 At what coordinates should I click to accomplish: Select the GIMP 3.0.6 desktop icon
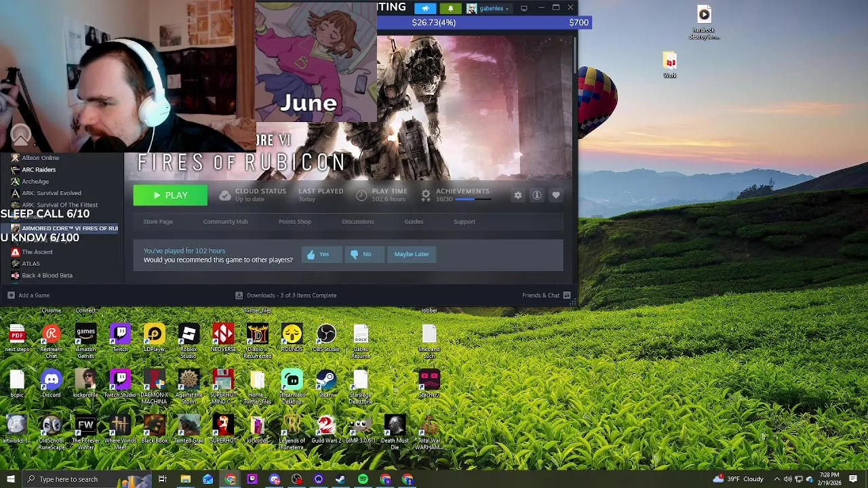click(360, 429)
